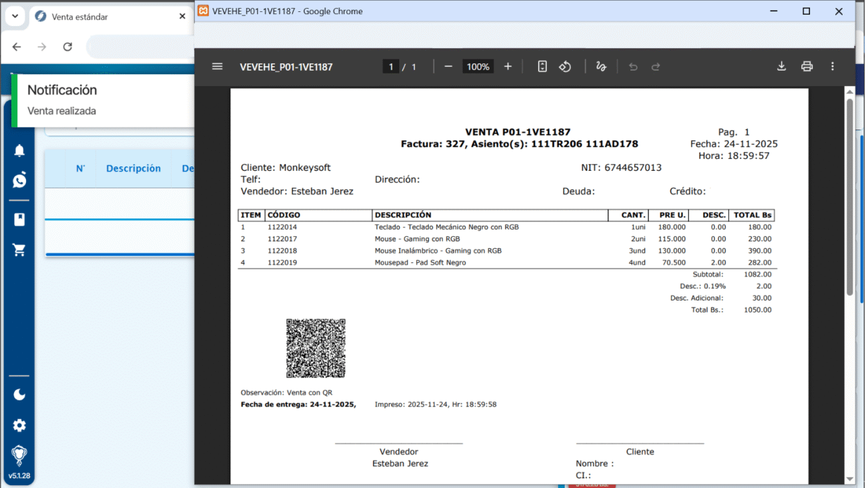This screenshot has height=488, width=868.
Task: Close the Venta estándar tab
Action: pyautogui.click(x=182, y=16)
